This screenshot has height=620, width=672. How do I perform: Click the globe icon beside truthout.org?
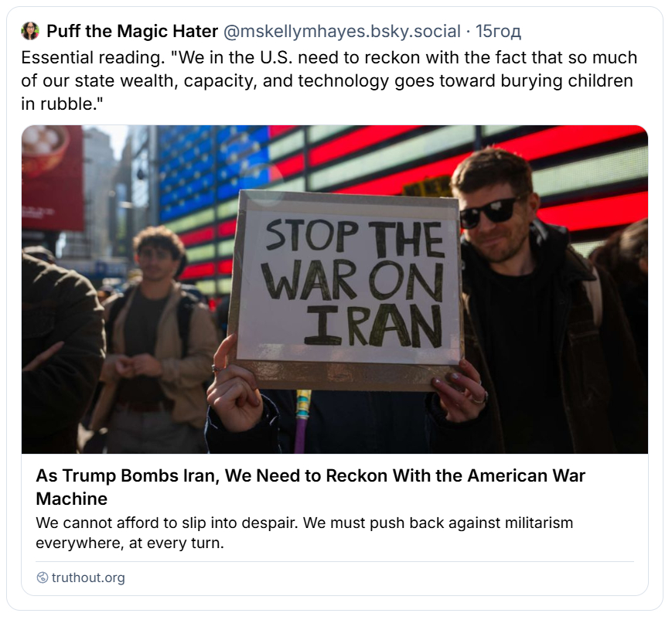tap(43, 577)
